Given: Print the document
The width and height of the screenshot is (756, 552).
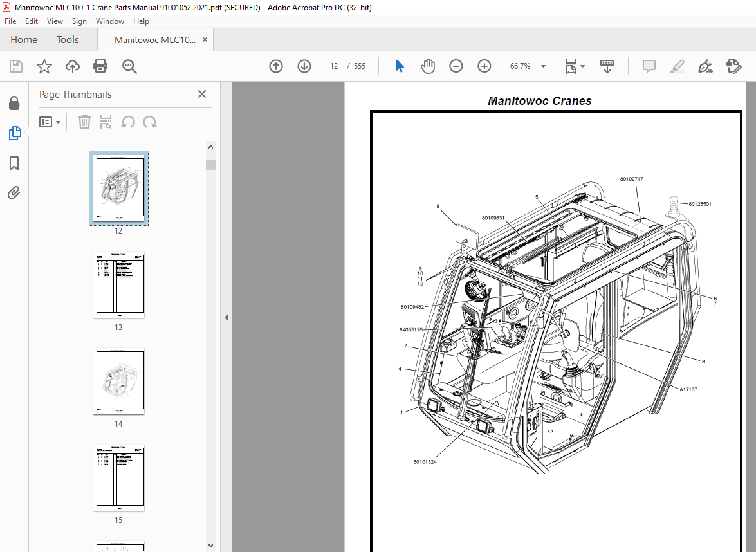Looking at the screenshot, I should click(x=100, y=66).
